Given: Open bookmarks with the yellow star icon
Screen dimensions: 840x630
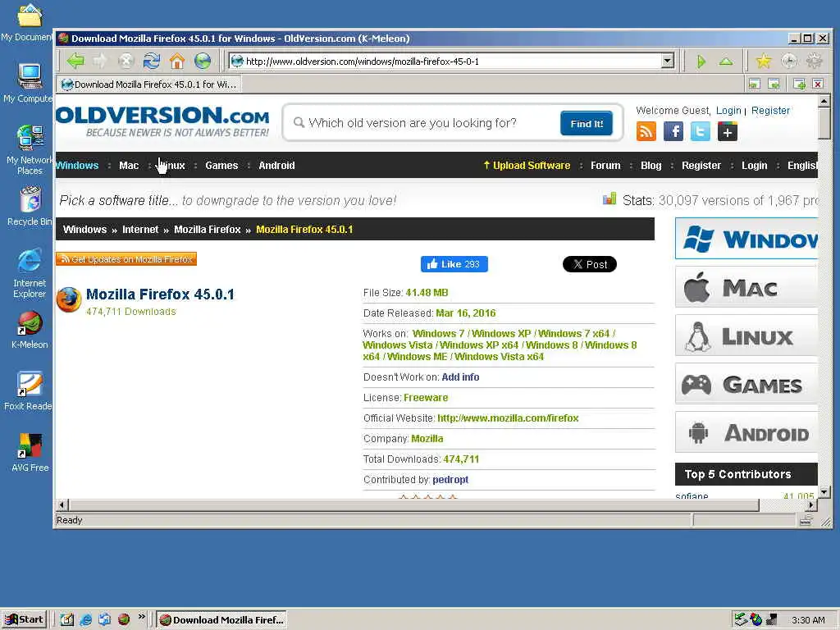Looking at the screenshot, I should pos(764,61).
